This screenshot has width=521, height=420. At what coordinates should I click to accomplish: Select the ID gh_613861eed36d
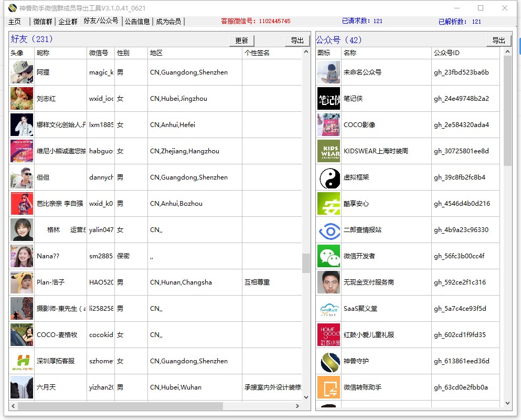(x=462, y=362)
